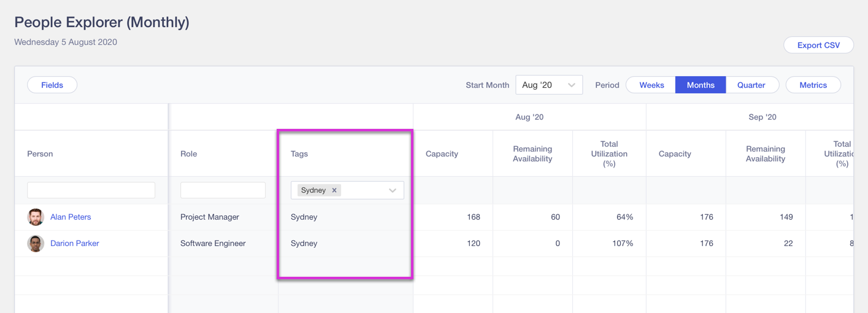
Task: Click the Tags column header
Action: coord(299,154)
